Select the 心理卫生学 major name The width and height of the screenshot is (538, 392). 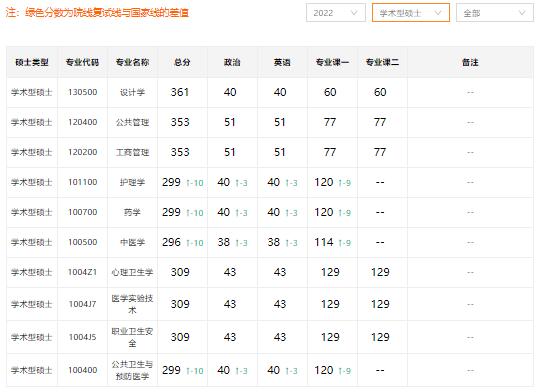132,272
